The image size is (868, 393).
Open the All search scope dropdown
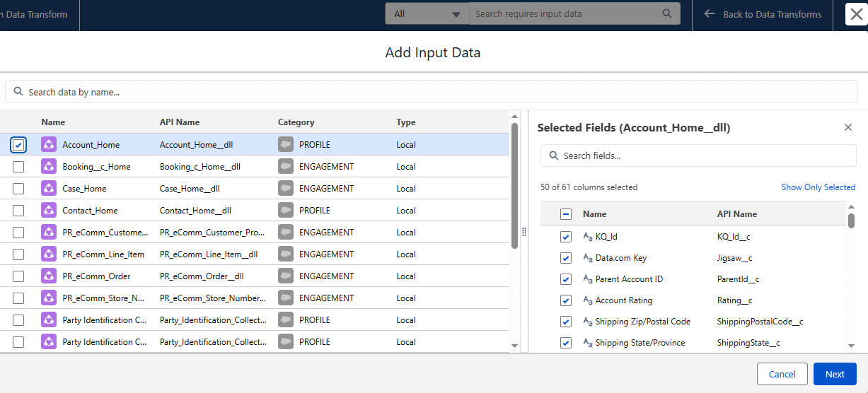click(x=427, y=13)
